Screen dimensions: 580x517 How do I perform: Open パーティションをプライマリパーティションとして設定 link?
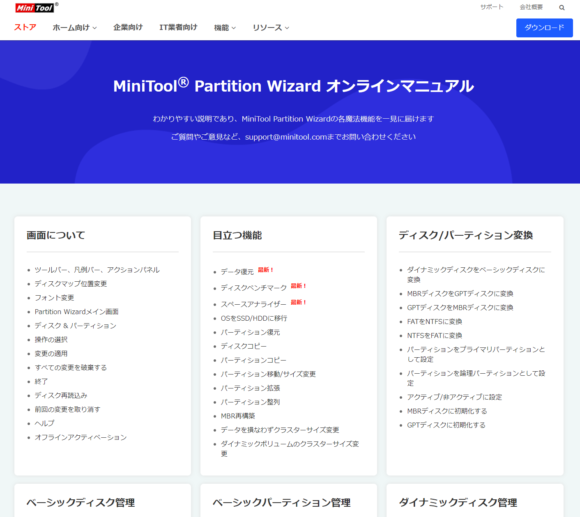coord(476,354)
